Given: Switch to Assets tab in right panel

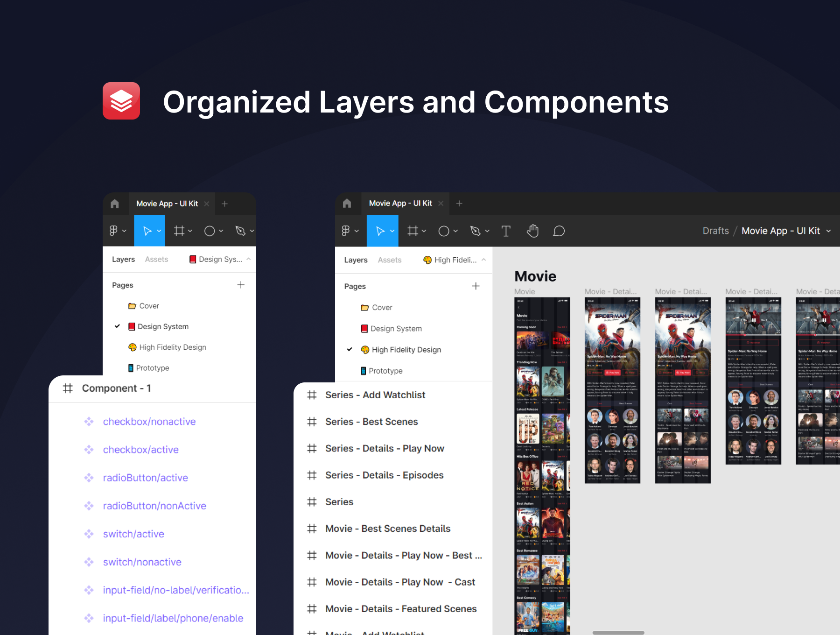Looking at the screenshot, I should click(x=389, y=260).
